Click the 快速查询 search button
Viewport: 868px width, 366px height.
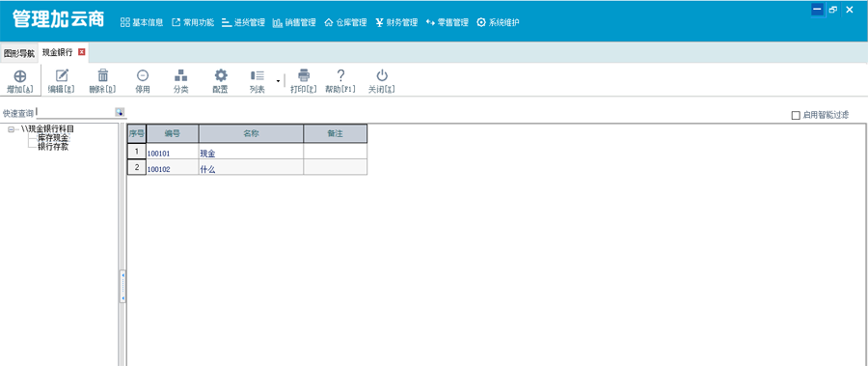pyautogui.click(x=120, y=113)
